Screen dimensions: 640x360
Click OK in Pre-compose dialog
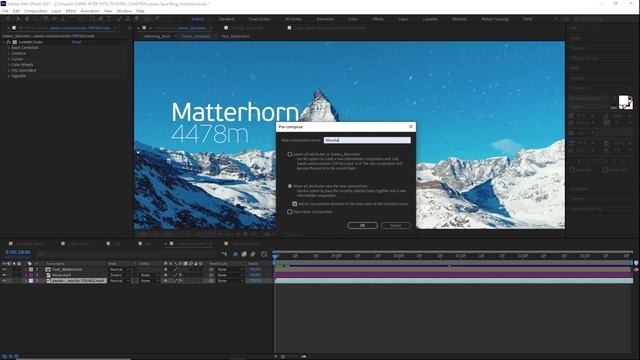click(x=362, y=225)
